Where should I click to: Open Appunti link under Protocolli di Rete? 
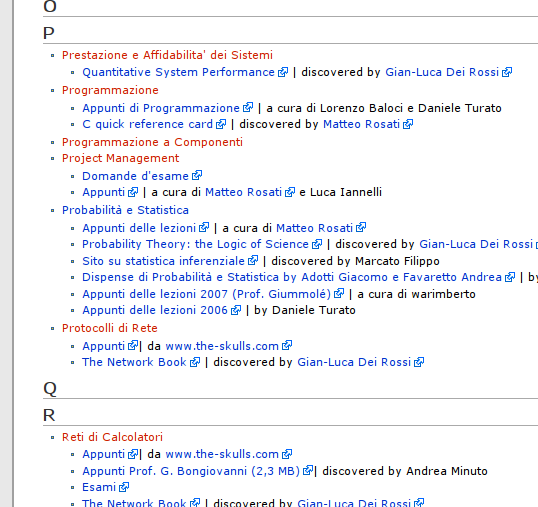[104, 346]
